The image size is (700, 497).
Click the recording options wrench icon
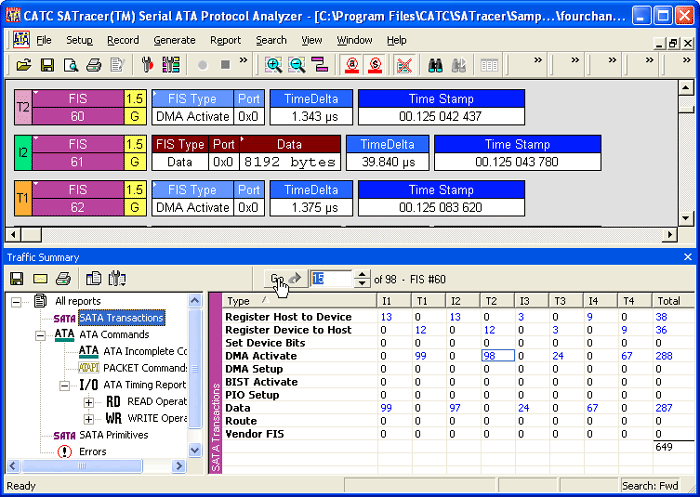click(147, 65)
